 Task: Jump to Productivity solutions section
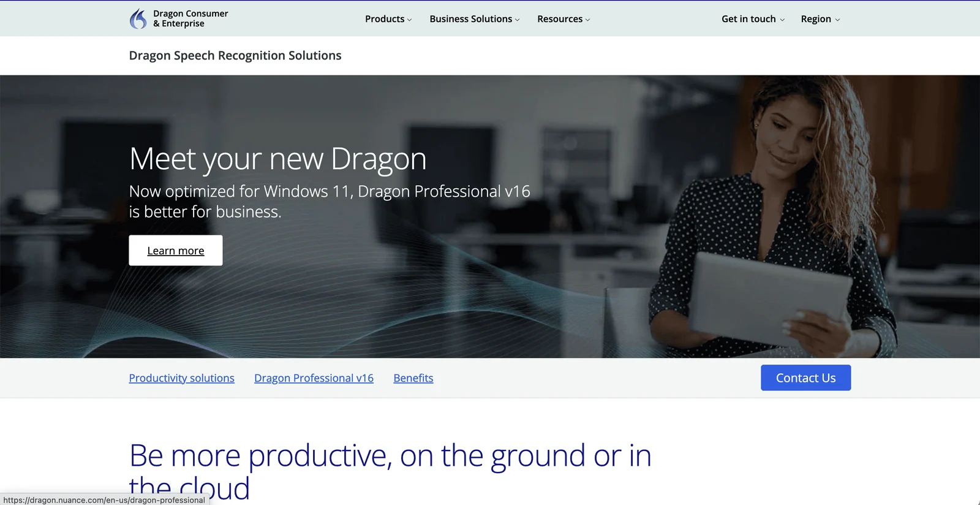pyautogui.click(x=181, y=378)
